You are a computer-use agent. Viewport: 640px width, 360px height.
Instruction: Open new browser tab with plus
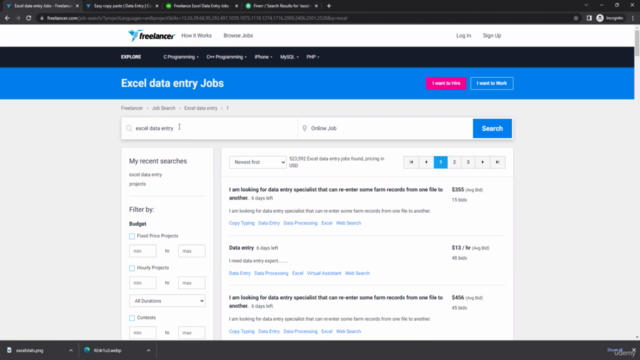click(329, 6)
